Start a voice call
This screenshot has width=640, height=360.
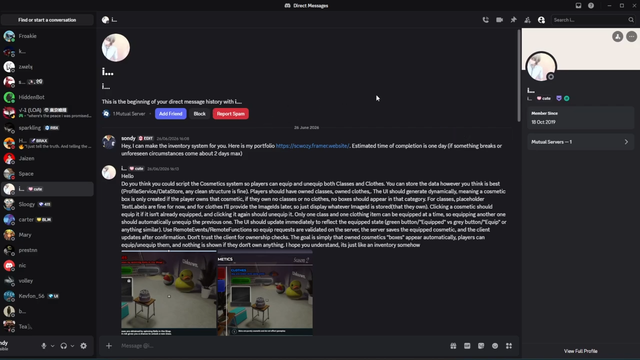point(485,20)
